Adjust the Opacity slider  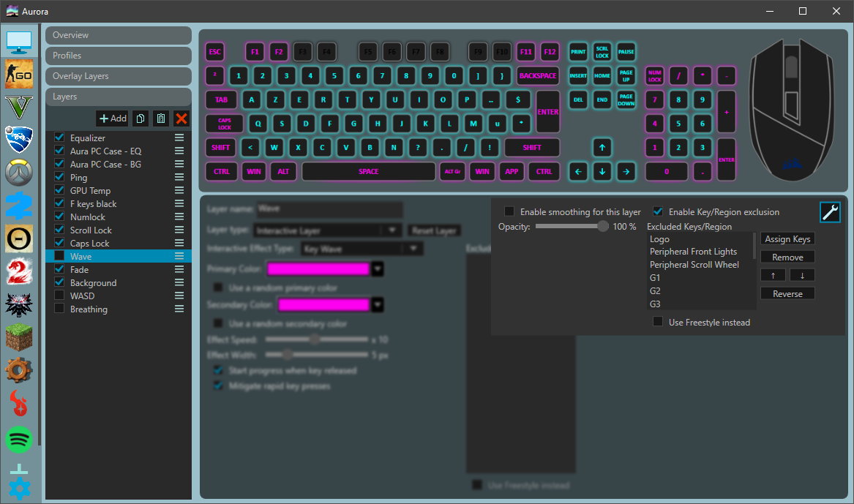point(603,227)
